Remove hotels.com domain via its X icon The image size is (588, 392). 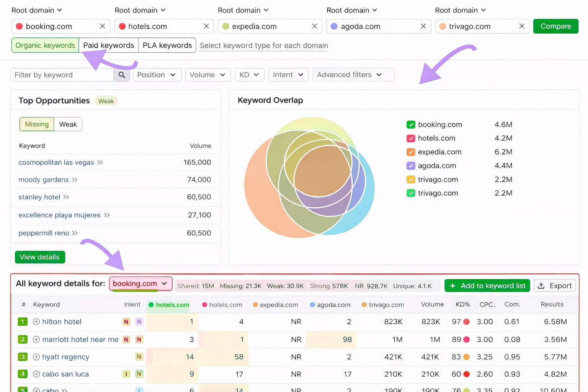coord(206,26)
